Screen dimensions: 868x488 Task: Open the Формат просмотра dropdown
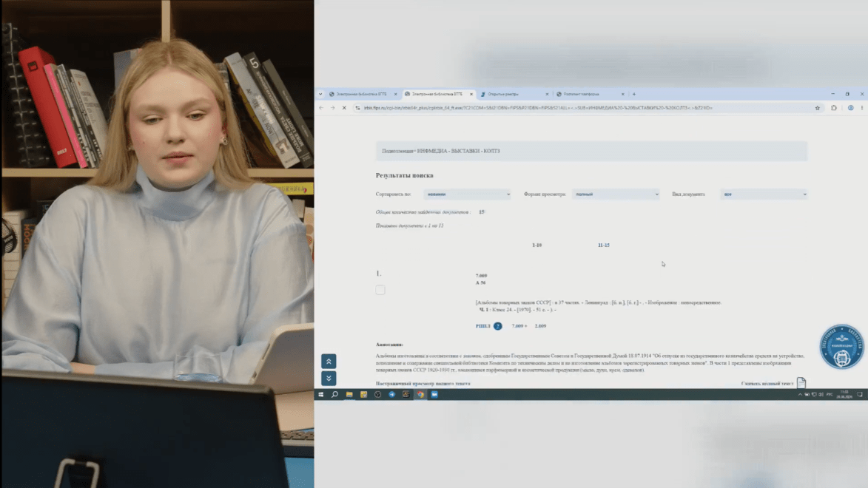pyautogui.click(x=616, y=194)
